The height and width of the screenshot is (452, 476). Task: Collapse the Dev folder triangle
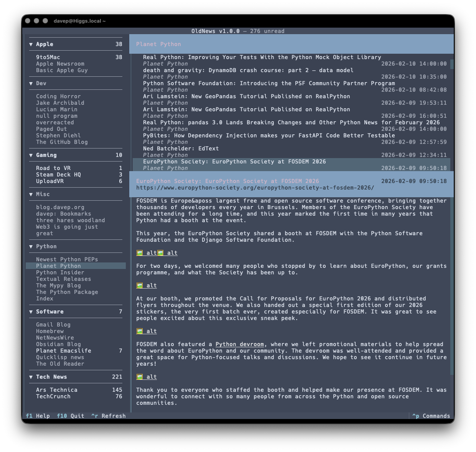point(31,84)
